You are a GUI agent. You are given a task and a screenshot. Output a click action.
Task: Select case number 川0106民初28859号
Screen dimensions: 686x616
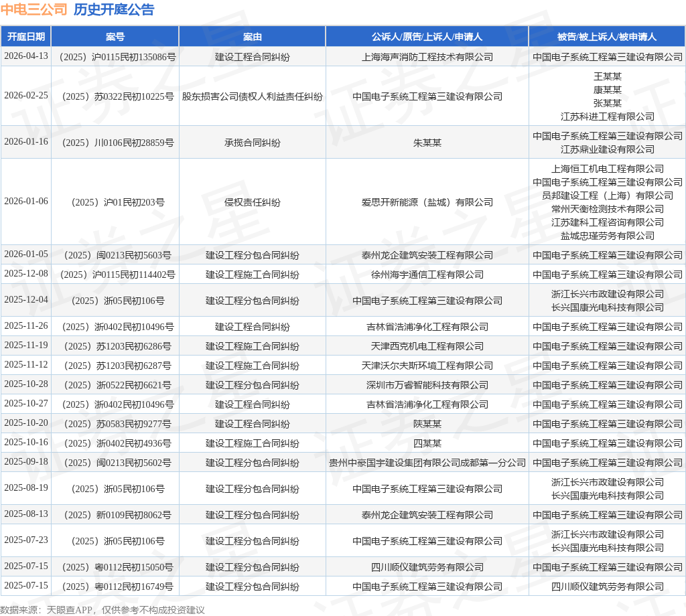click(x=117, y=143)
